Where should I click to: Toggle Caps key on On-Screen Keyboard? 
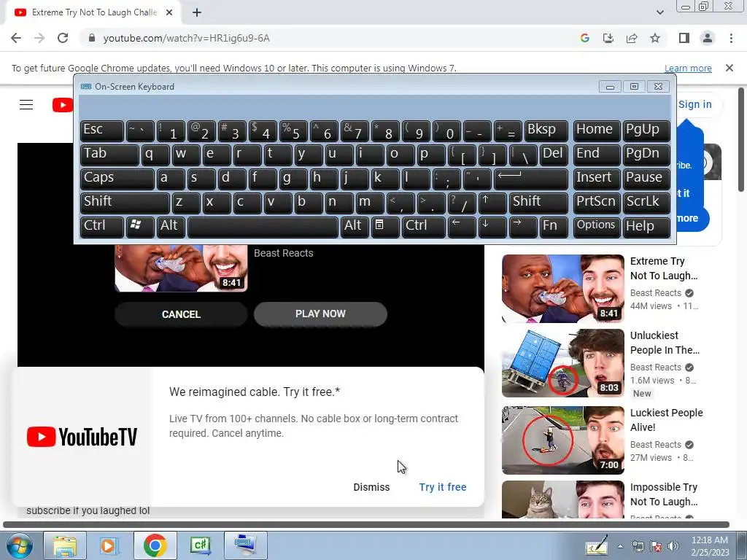(x=117, y=179)
